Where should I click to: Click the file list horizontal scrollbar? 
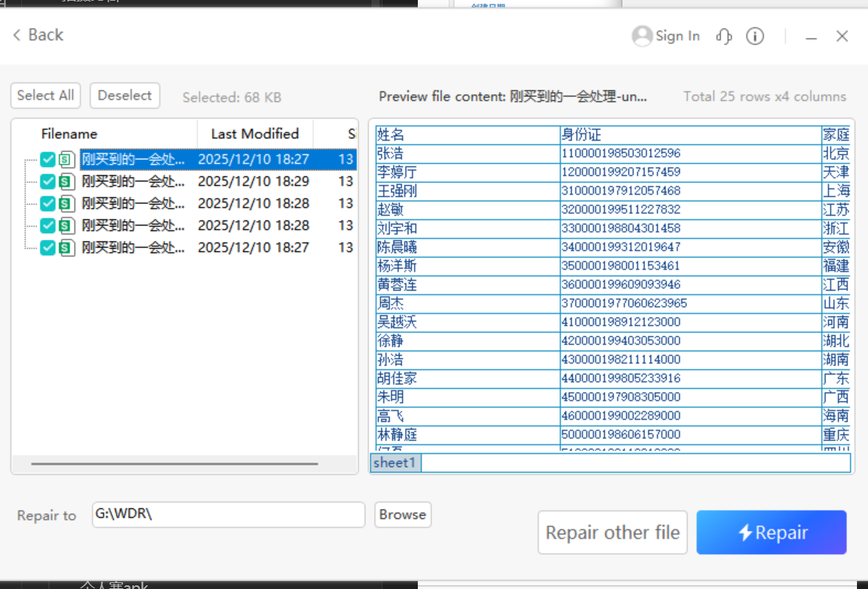[175, 463]
